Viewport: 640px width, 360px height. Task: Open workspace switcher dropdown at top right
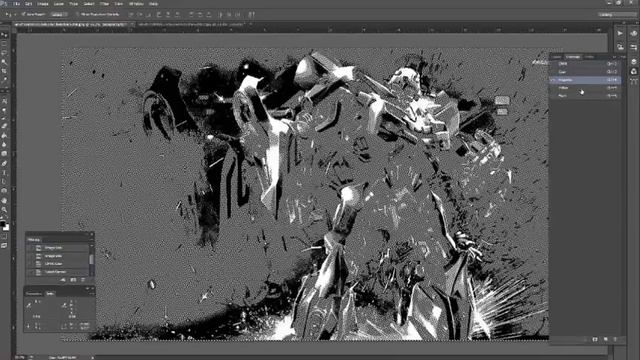click(x=617, y=14)
